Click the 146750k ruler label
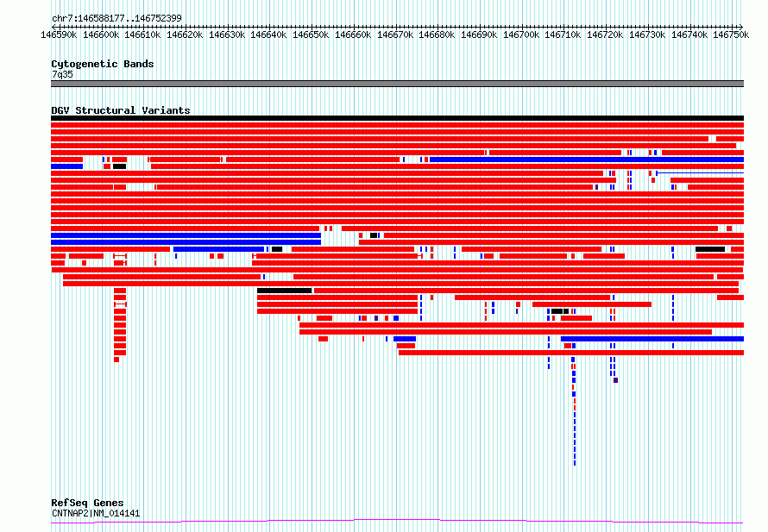768x532 pixels. (730, 34)
